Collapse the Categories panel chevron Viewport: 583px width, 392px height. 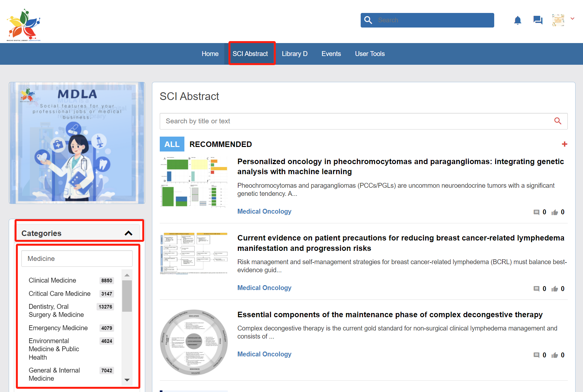[128, 233]
